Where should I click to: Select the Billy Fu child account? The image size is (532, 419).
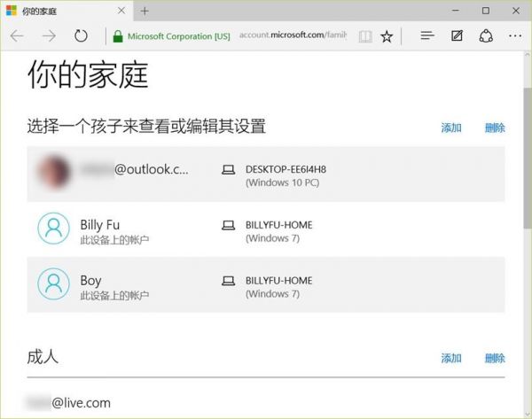[266, 229]
